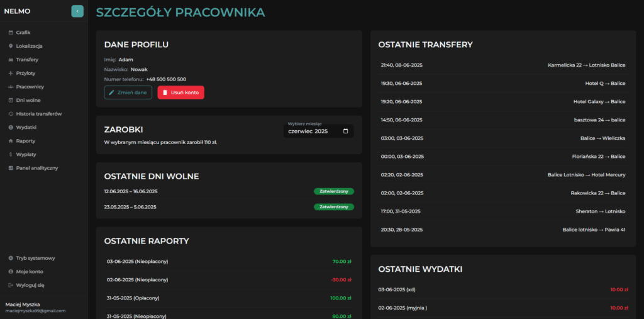Collapse the sidebar with the arrow button

pos(77,11)
